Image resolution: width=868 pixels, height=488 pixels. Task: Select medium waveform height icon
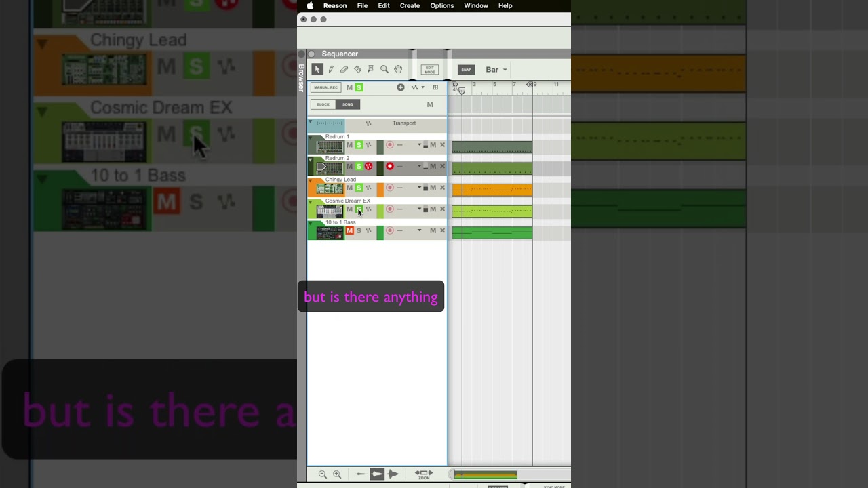377,474
